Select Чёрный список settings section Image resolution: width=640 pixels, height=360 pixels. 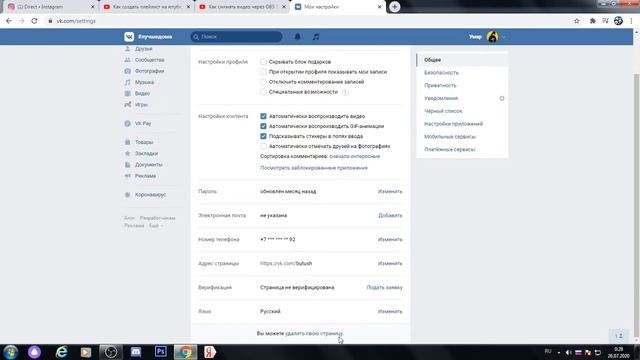click(462, 111)
